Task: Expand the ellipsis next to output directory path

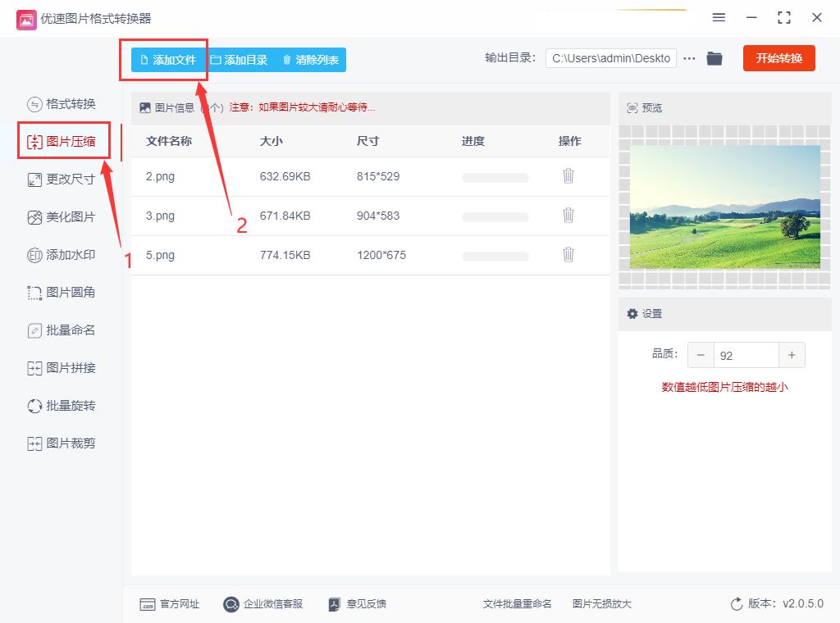Action: (x=688, y=57)
